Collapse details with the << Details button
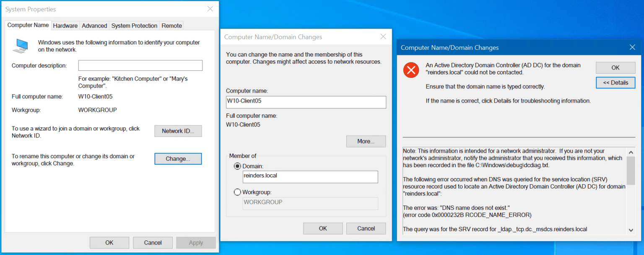The height and width of the screenshot is (255, 644). 615,82
